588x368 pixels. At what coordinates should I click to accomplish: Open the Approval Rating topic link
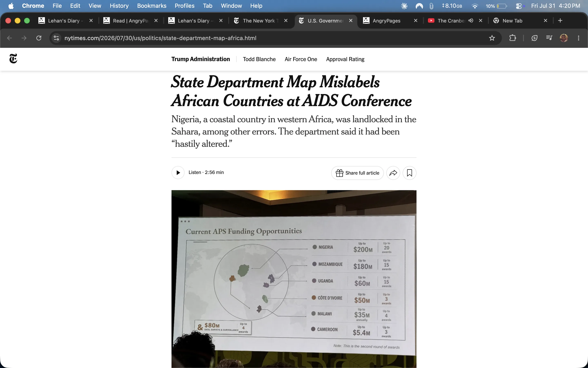click(x=345, y=59)
